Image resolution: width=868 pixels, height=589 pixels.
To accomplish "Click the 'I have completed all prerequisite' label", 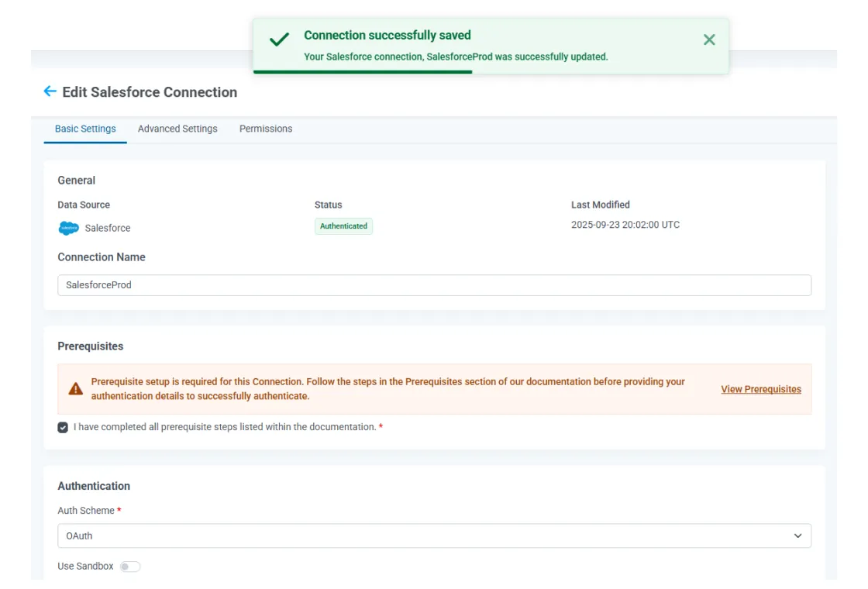I will 225,427.
